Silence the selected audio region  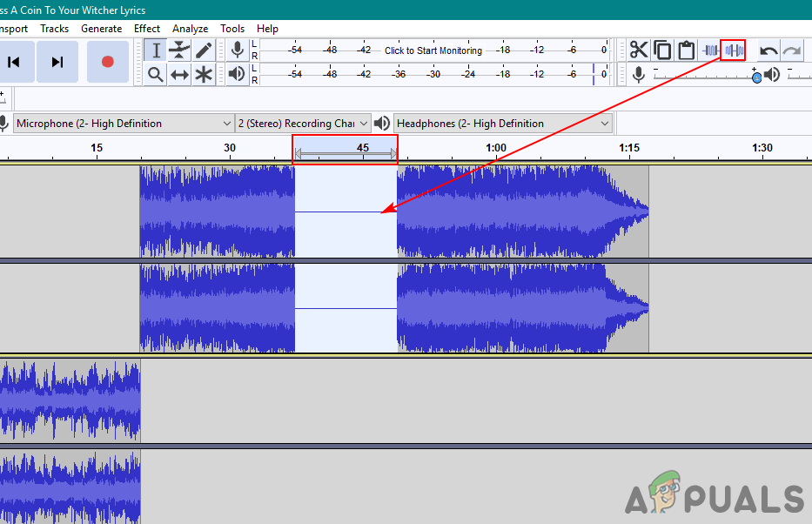[732, 50]
